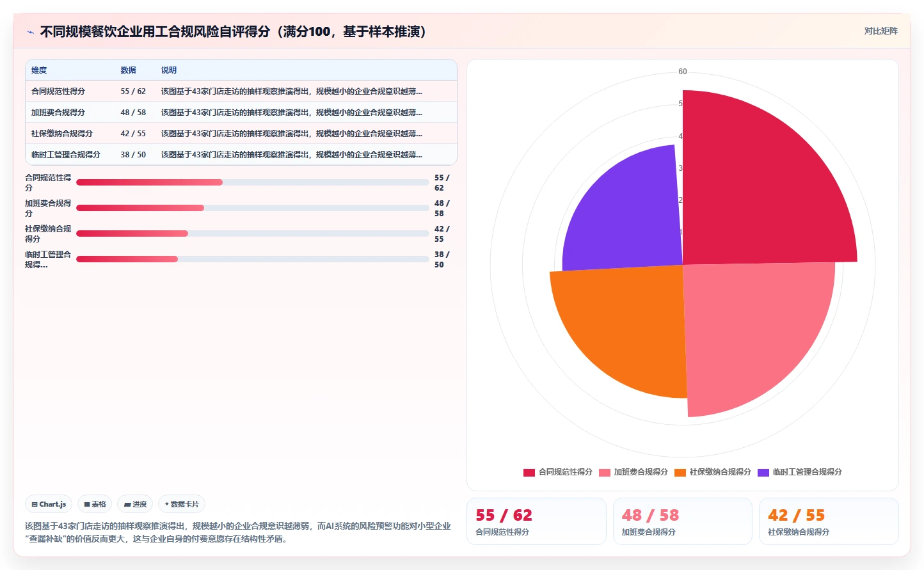Click the 加班费合规得分 table row label
Image resolution: width=924 pixels, height=570 pixels.
[x=58, y=113]
